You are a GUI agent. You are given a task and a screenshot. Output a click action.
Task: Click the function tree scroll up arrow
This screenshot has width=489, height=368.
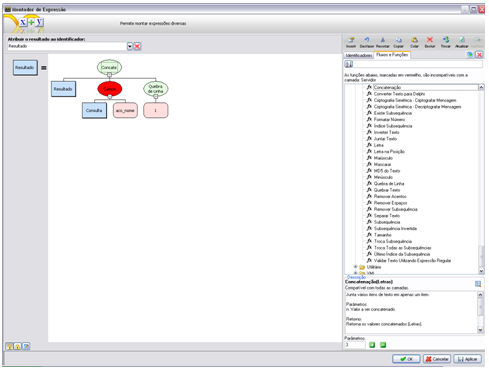(x=481, y=87)
